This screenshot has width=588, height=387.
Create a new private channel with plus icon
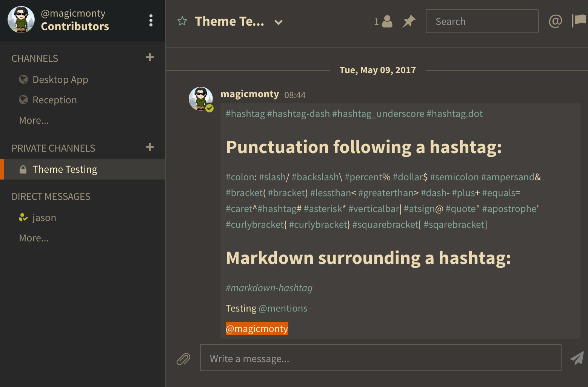[x=150, y=147]
